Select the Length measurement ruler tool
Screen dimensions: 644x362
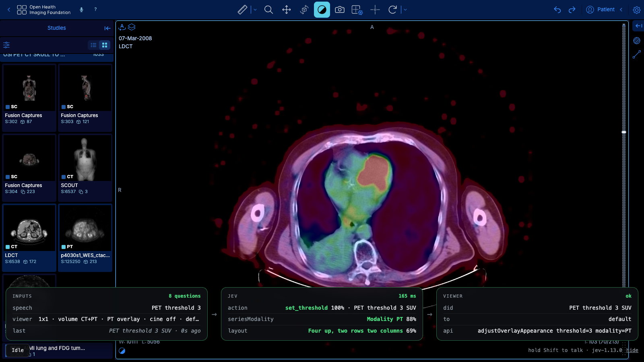242,10
